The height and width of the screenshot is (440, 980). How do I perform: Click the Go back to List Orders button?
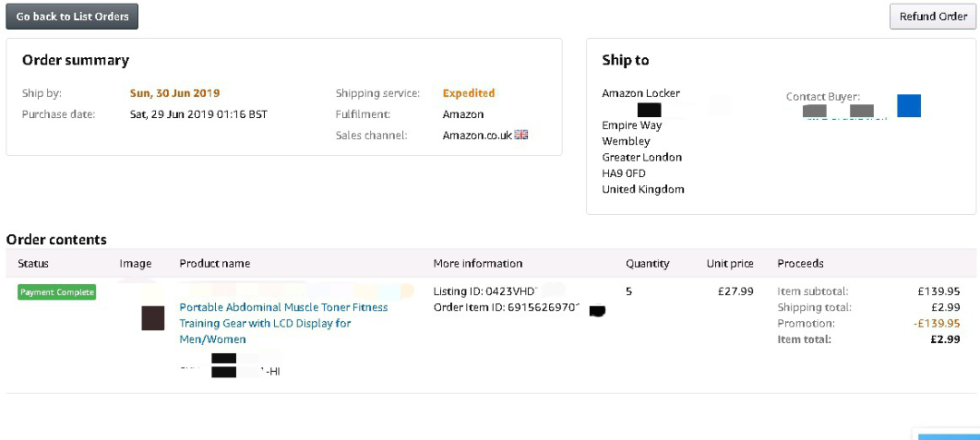[x=73, y=16]
